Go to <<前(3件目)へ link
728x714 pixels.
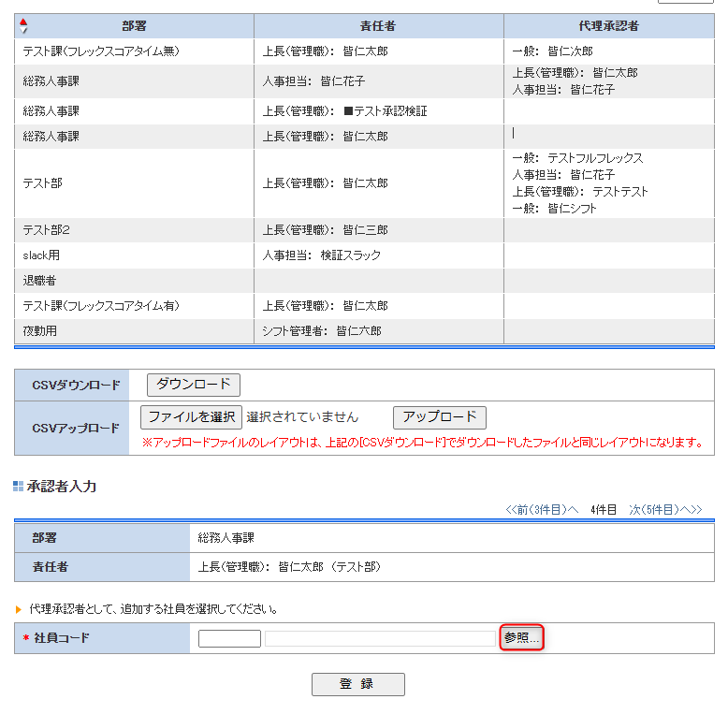(542, 510)
